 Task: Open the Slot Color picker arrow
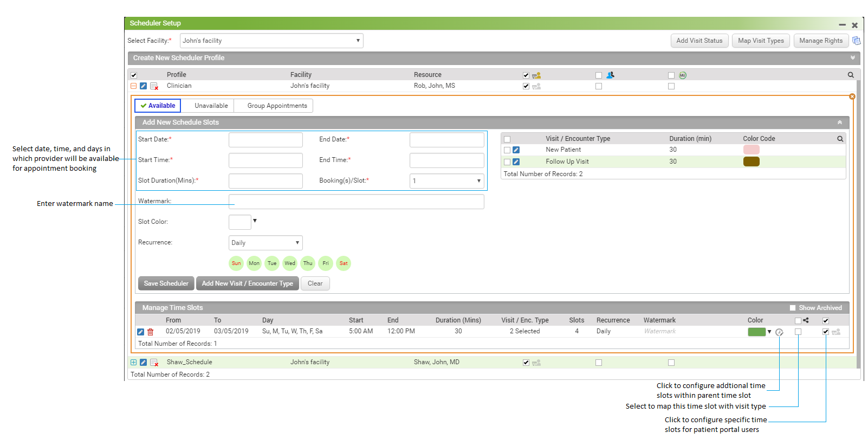click(x=255, y=221)
